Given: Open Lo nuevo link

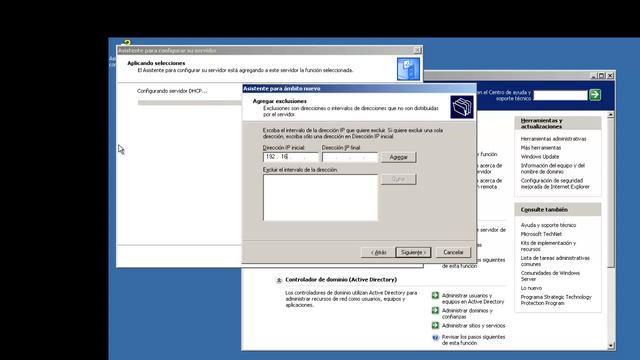Looking at the screenshot, I should (x=531, y=288).
